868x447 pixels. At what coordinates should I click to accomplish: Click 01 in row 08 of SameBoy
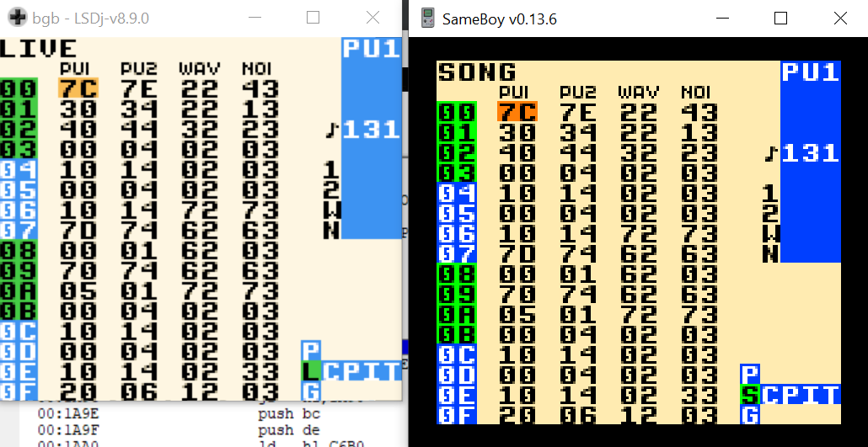[578, 274]
